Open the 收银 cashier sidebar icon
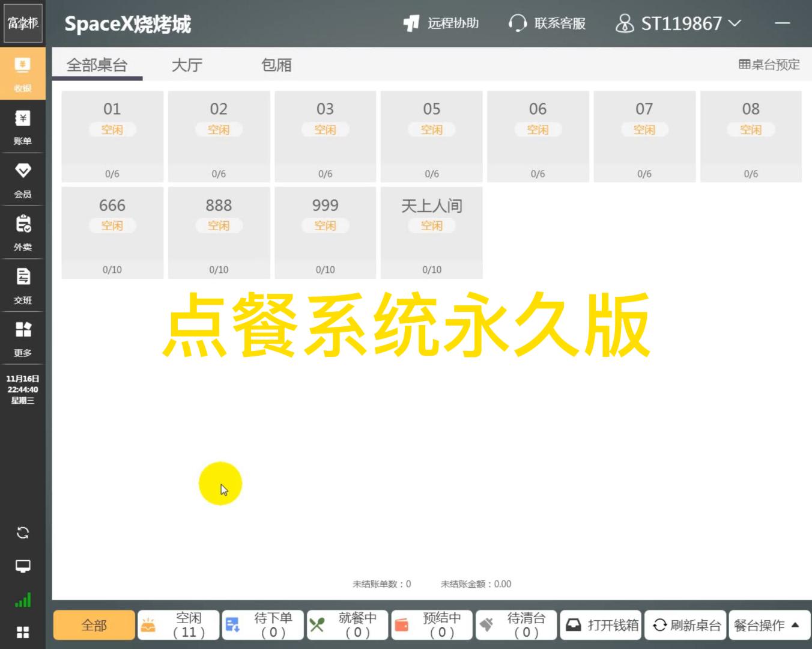 [23, 73]
